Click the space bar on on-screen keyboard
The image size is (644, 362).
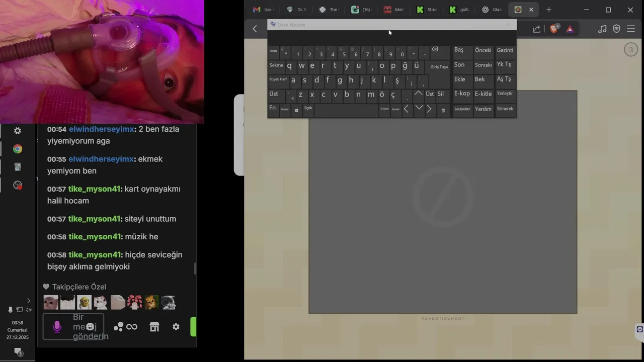coord(346,110)
